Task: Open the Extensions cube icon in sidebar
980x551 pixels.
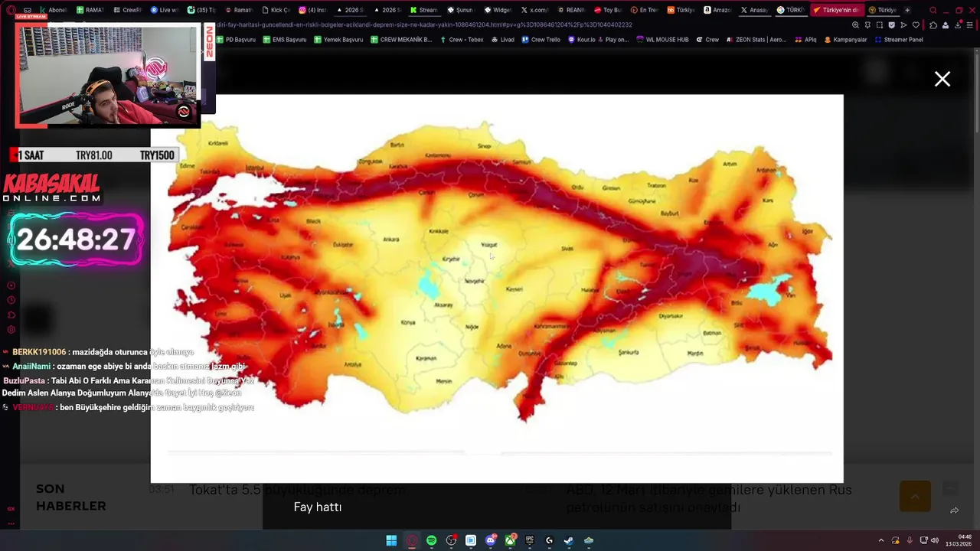Action: point(11,315)
